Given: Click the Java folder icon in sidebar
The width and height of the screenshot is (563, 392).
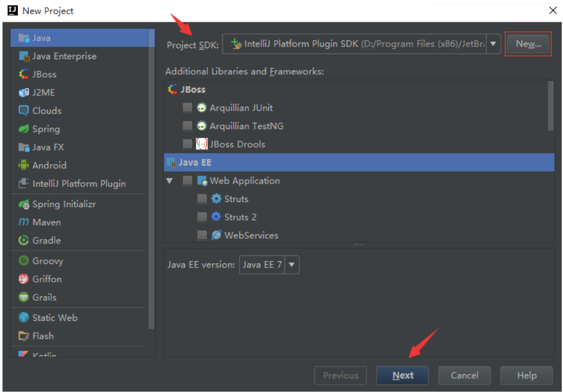Looking at the screenshot, I should (24, 38).
